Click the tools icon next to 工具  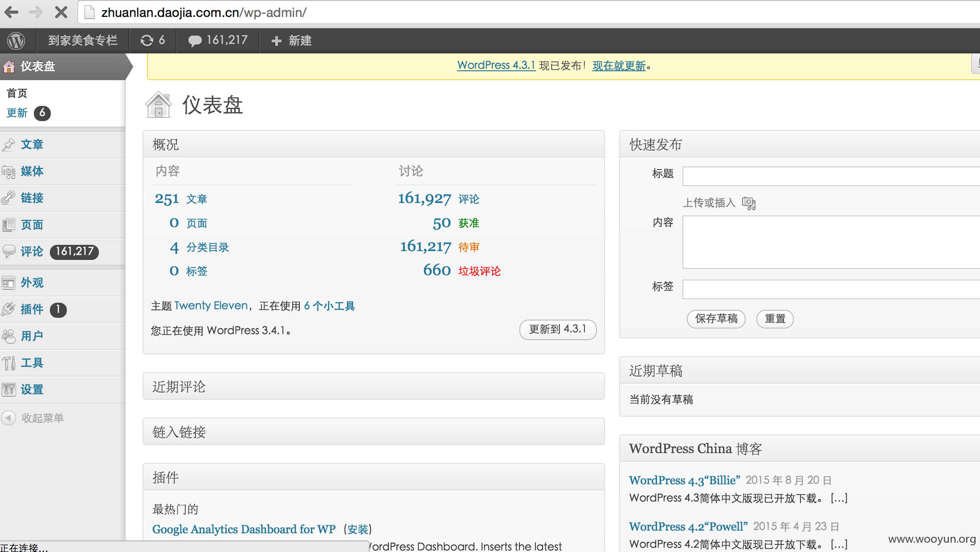(x=9, y=363)
